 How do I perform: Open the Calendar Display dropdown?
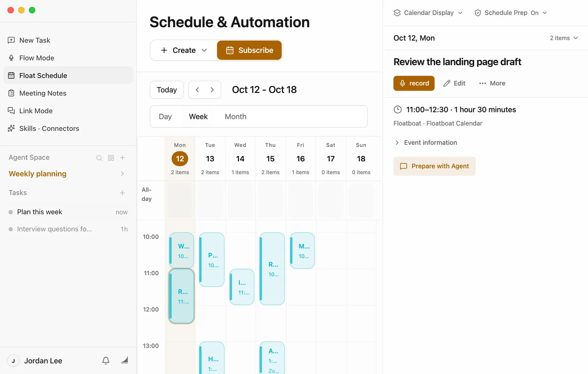tap(428, 13)
